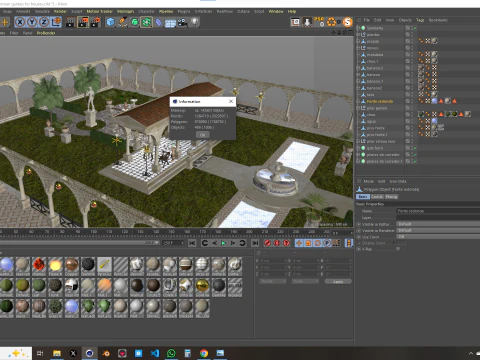The height and width of the screenshot is (360, 480).
Task: Switch the coordinate system icon
Action: 56,22
